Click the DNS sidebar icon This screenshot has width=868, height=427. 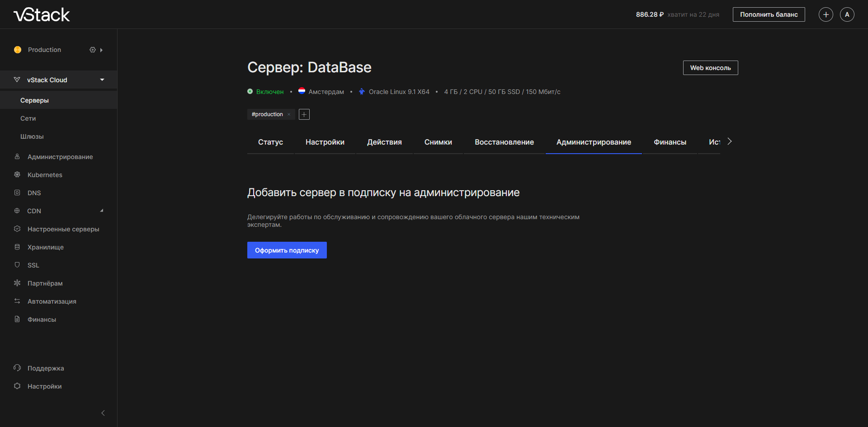[17, 192]
